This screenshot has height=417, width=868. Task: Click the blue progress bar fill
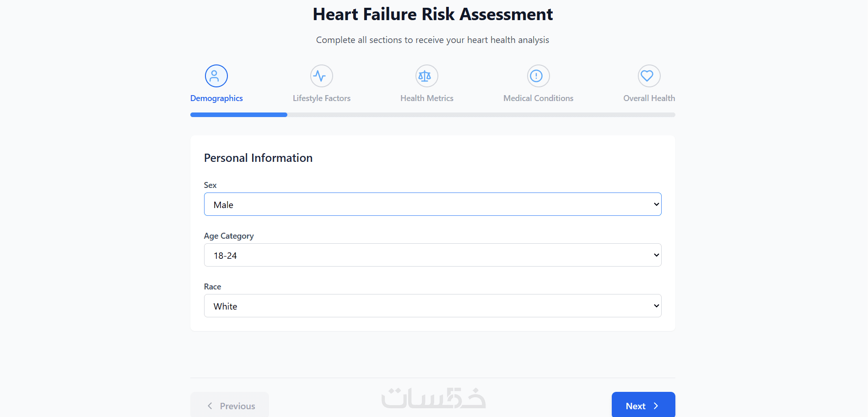[238, 115]
